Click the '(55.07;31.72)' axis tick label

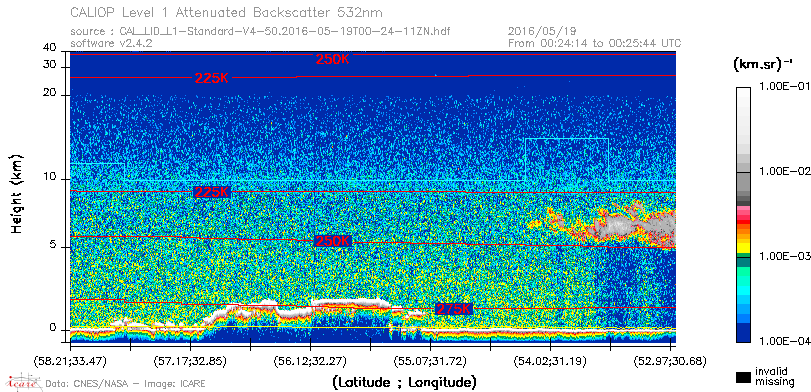pos(430,360)
